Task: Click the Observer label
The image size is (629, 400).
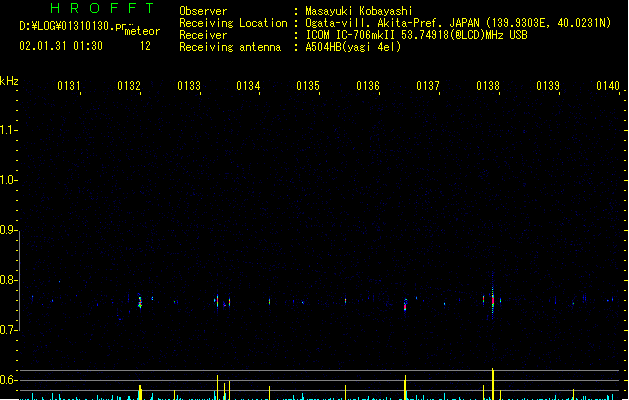Action: [203, 11]
